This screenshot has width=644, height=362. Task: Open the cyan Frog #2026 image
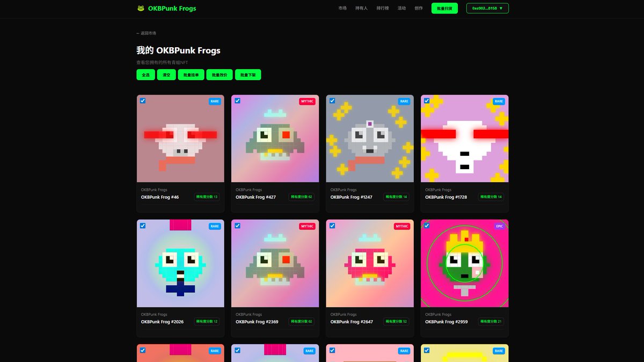point(180,263)
